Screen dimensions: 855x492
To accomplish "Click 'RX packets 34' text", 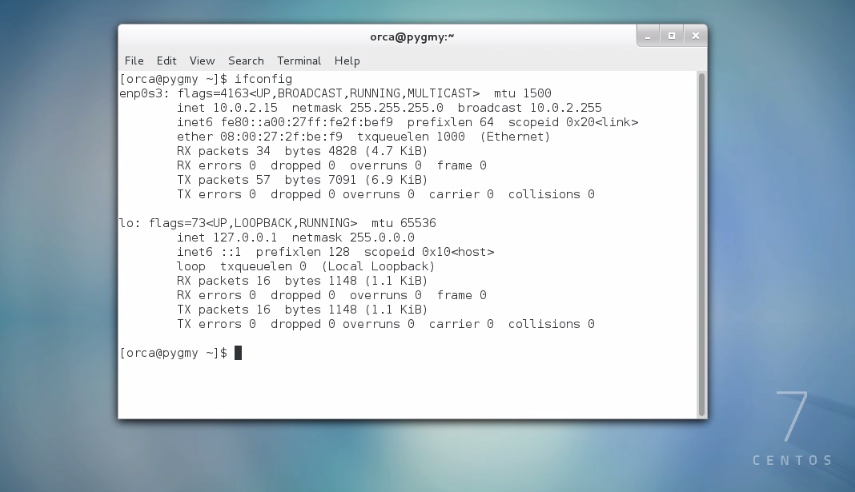I will (224, 151).
